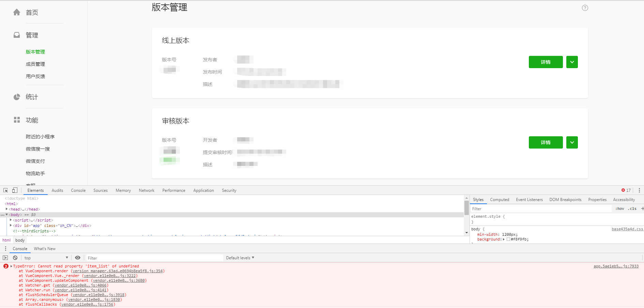This screenshot has width=644, height=308.
Task: Open 物流助手 in sidebar
Action: coord(35,173)
